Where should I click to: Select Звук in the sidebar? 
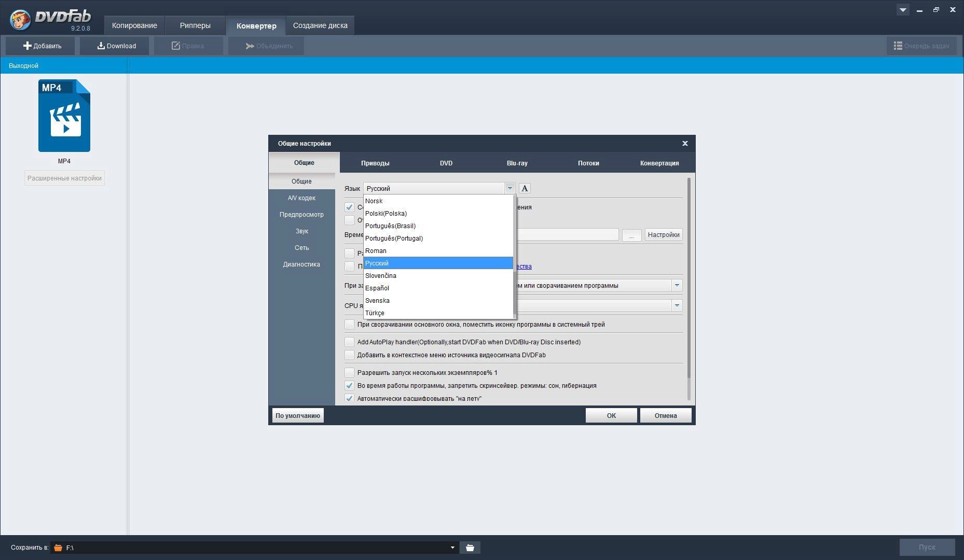(x=301, y=231)
